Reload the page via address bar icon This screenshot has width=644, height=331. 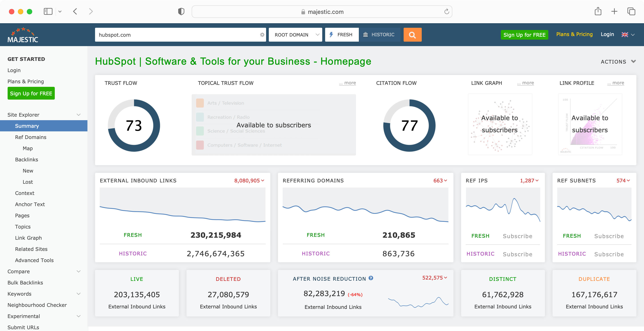[447, 11]
